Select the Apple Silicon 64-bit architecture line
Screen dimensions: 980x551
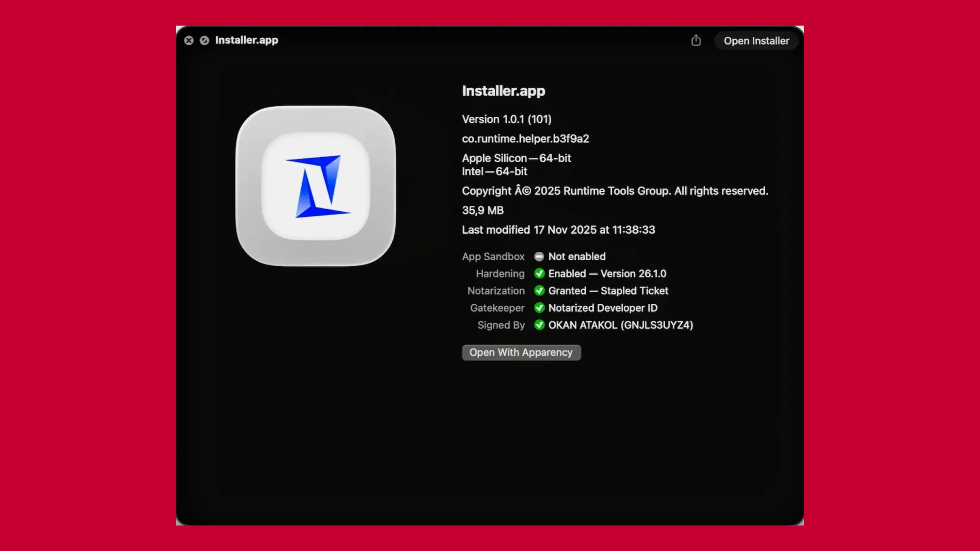click(516, 158)
